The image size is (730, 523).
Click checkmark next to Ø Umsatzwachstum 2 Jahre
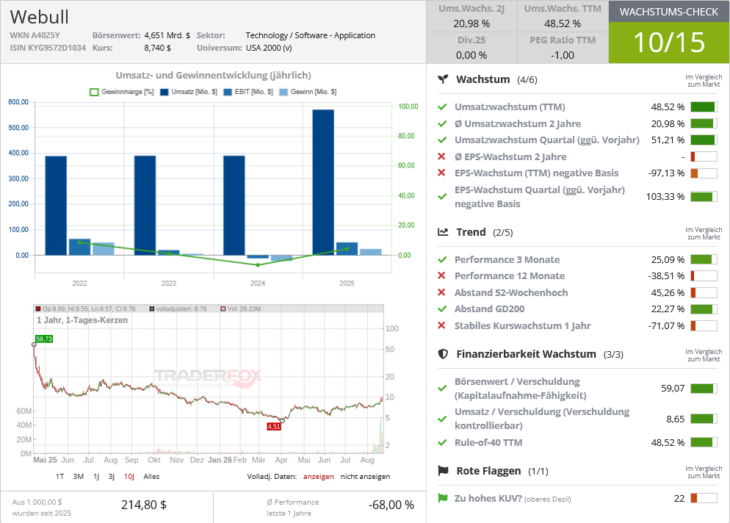442,124
